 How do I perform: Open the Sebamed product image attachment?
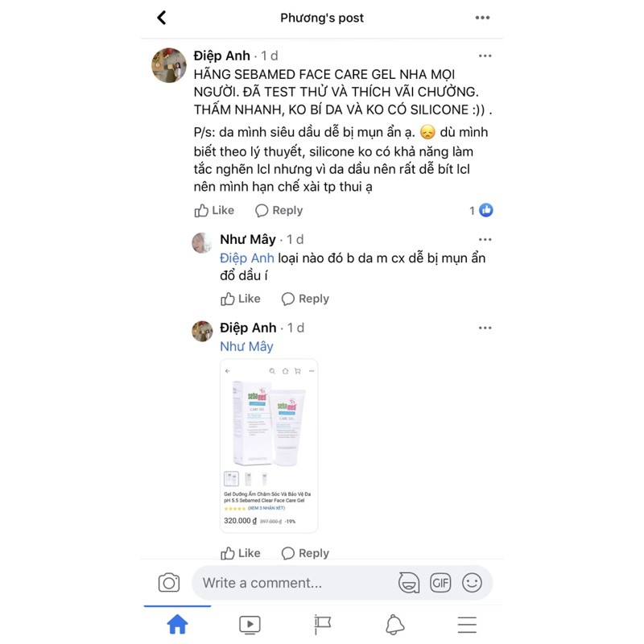[x=269, y=446]
